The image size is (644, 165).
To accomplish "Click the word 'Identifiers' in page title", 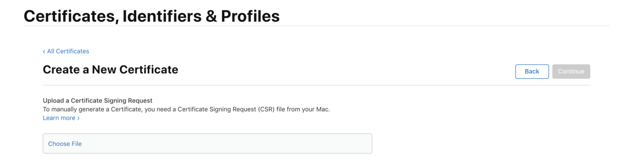I will coord(162,16).
